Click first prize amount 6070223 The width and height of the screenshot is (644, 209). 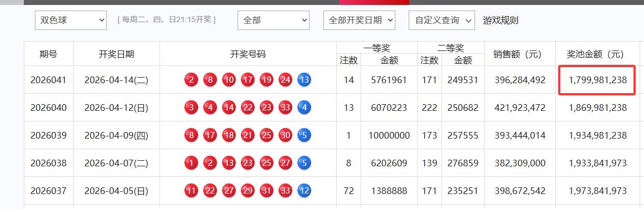[x=389, y=108]
